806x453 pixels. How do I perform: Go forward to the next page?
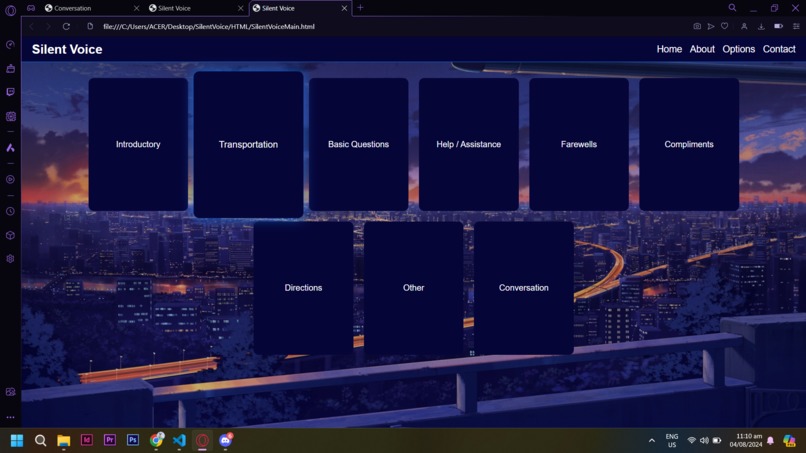pos(48,26)
